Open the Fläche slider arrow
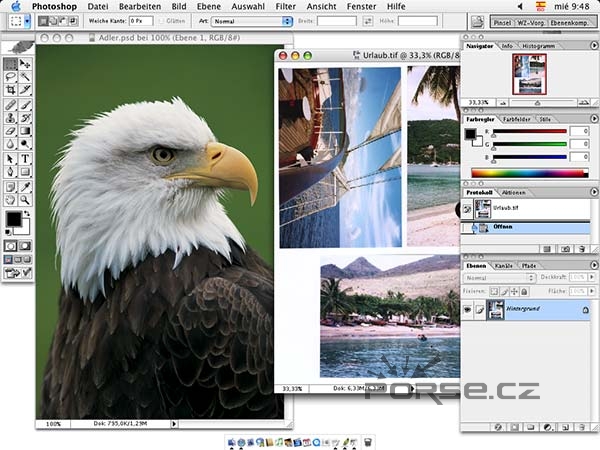This screenshot has width=600, height=450. tap(592, 291)
